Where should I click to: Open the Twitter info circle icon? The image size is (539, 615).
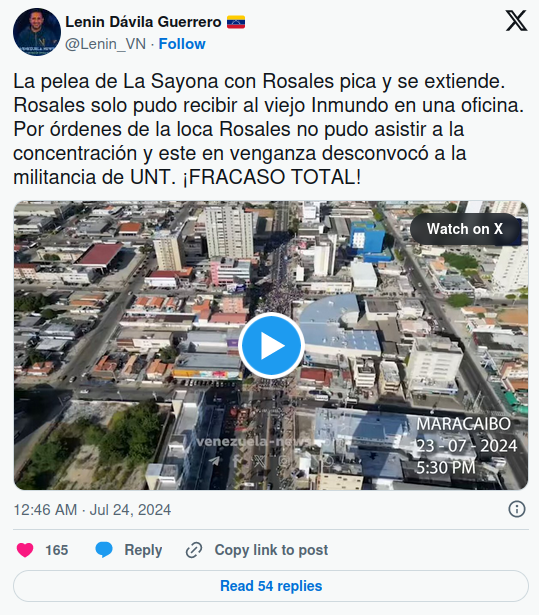pyautogui.click(x=517, y=509)
